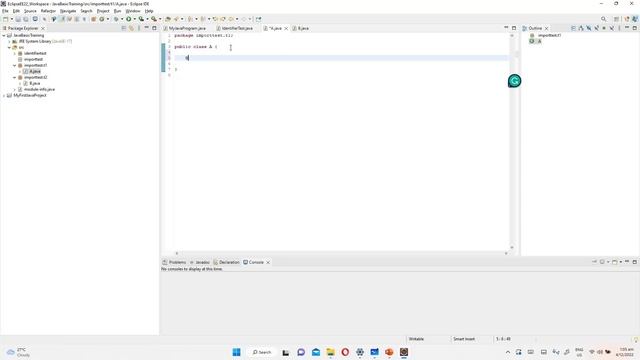Open Package Explorer View Menu (three dots)
Viewport: 640px width, 360px height.
click(x=139, y=28)
